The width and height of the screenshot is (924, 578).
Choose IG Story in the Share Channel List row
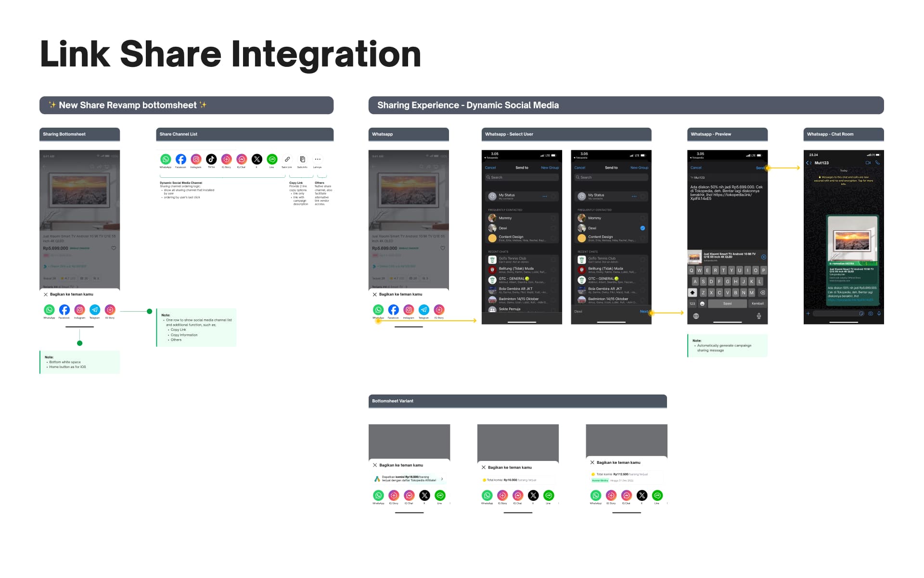226,159
